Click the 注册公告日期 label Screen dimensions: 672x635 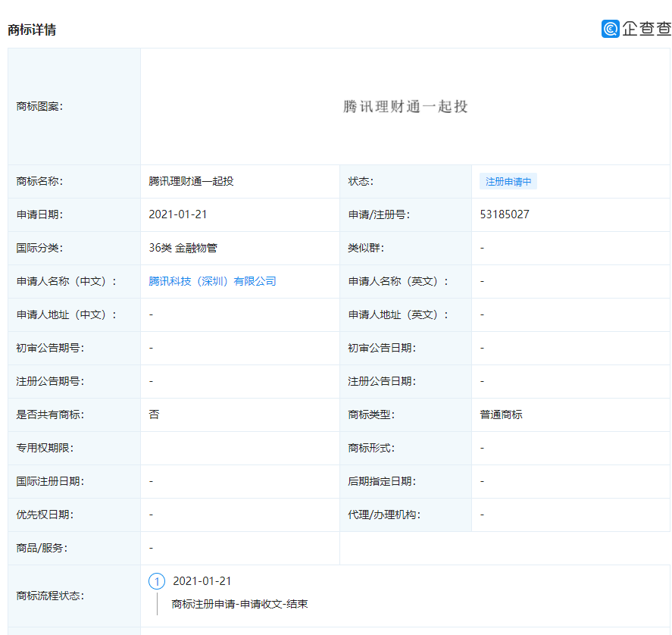[x=382, y=381]
